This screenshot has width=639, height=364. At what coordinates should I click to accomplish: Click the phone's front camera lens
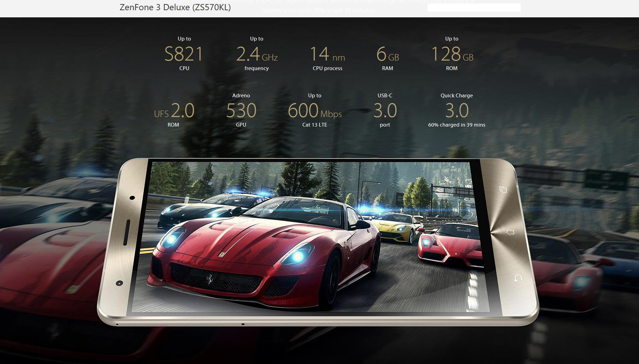click(x=132, y=198)
